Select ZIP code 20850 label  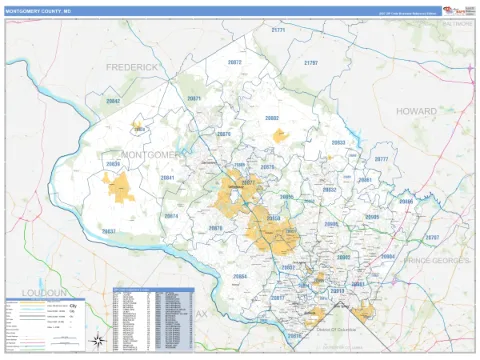(273, 218)
